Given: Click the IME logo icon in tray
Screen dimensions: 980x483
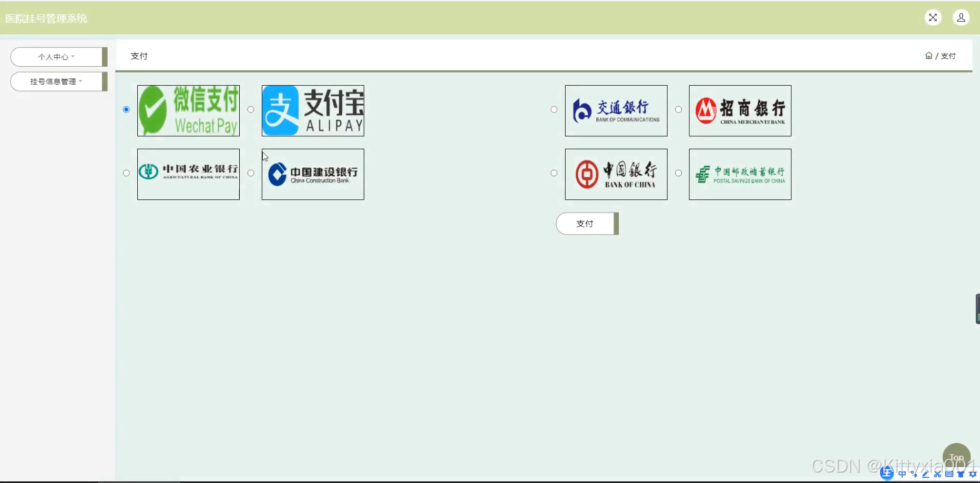Looking at the screenshot, I should click(x=887, y=474).
